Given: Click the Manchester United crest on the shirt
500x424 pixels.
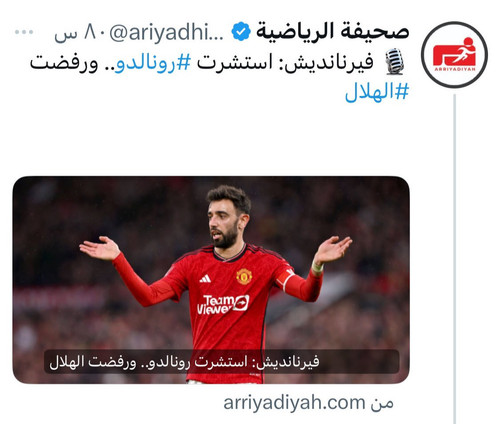Looking at the screenshot, I should 244,276.
